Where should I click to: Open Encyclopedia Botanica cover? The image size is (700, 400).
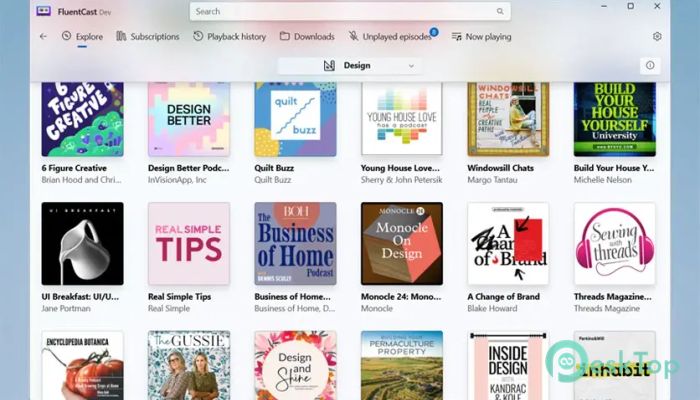pyautogui.click(x=83, y=365)
